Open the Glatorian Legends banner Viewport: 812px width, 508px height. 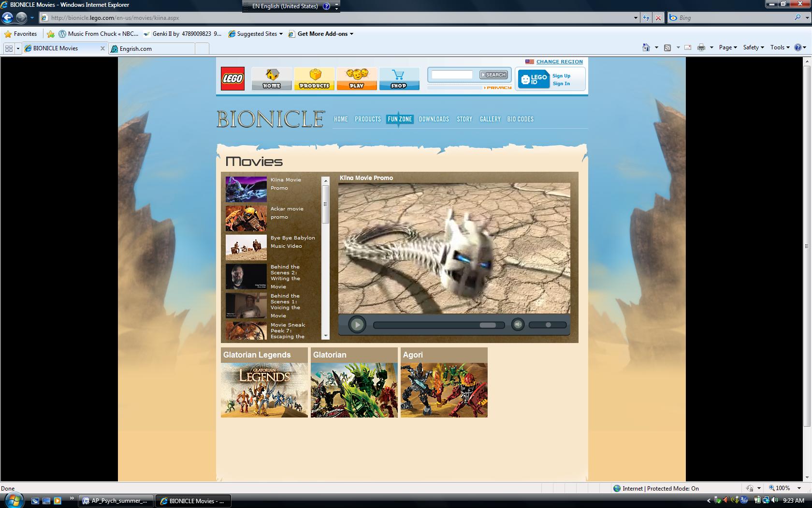pyautogui.click(x=264, y=382)
